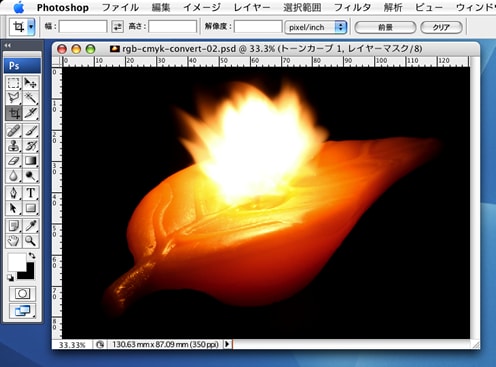Select the Brush tool
The width and height of the screenshot is (496, 367).
pos(31,131)
